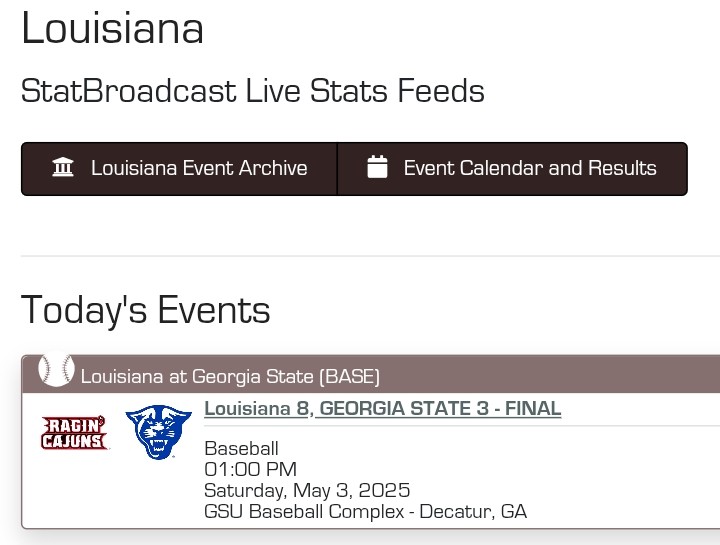
Task: Click the word FINAL in the score link
Action: [x=533, y=408]
